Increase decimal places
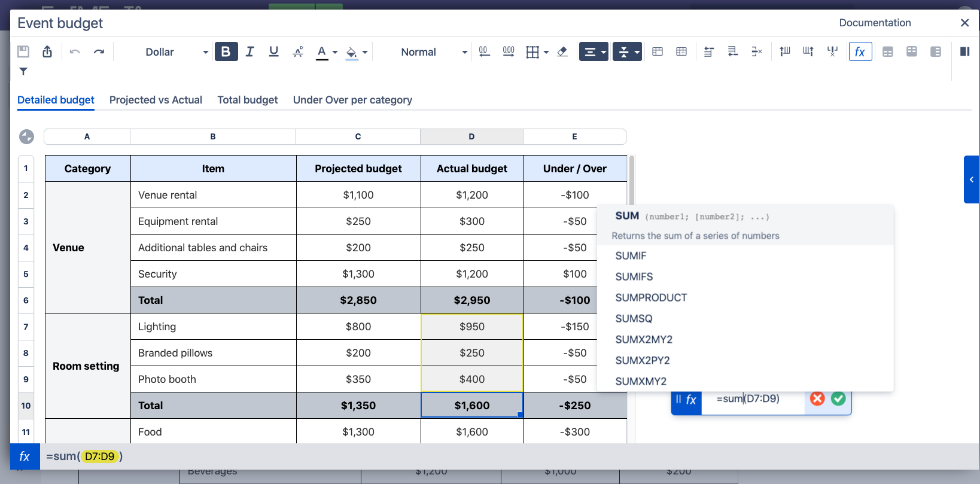This screenshot has height=484, width=980. 509,51
